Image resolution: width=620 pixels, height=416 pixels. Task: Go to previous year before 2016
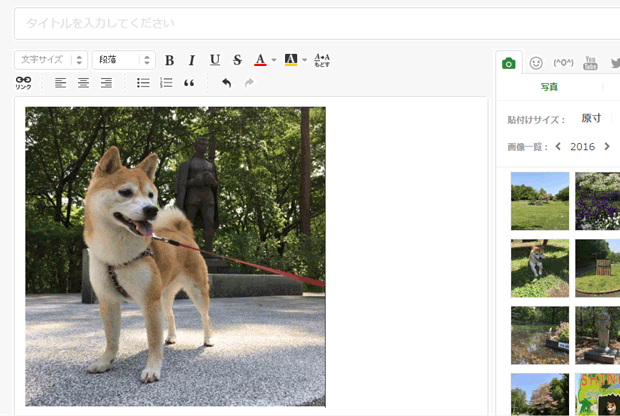click(558, 146)
